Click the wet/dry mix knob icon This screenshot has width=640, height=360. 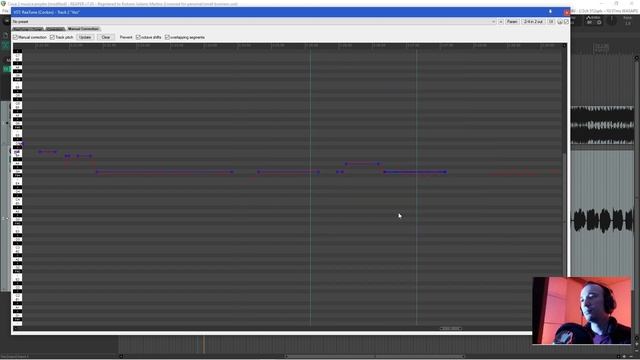point(560,21)
